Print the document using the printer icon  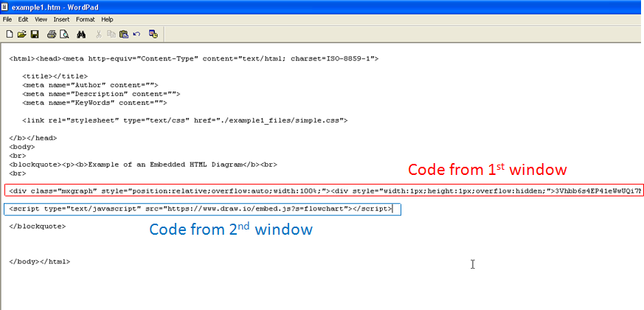[x=52, y=35]
